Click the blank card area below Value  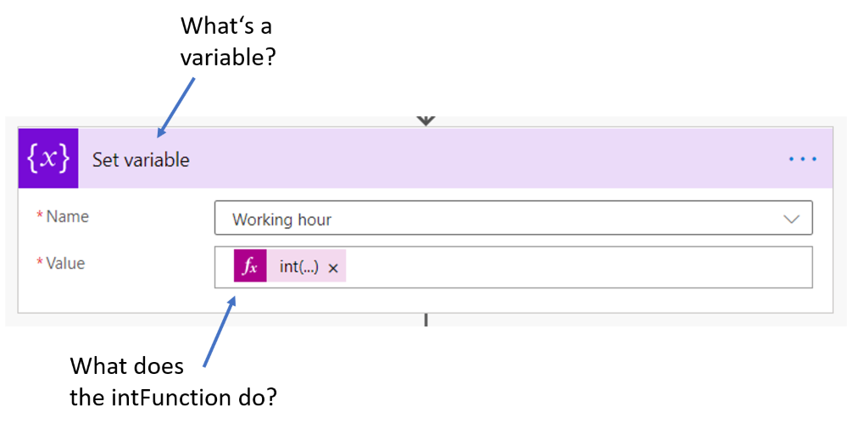click(426, 300)
